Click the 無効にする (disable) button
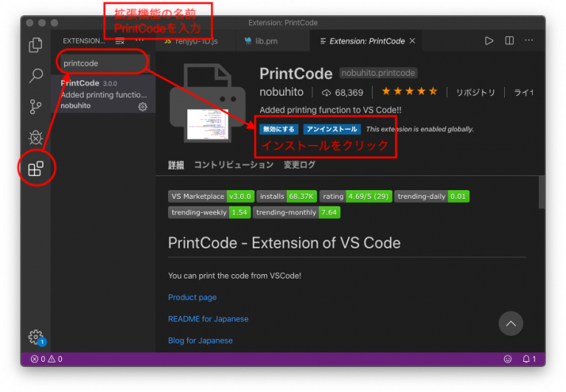Image resolution: width=566 pixels, height=392 pixels. (x=277, y=129)
